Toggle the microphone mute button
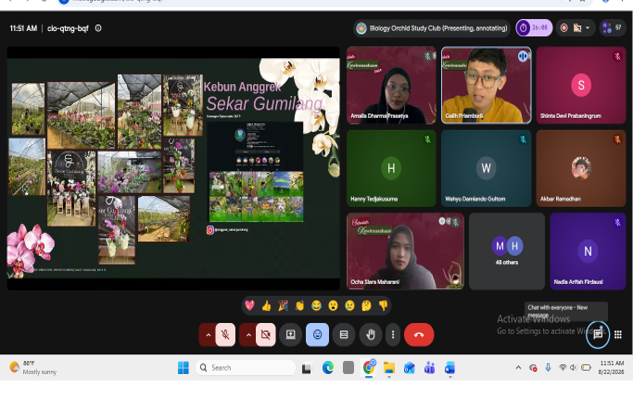This screenshot has width=633, height=396. click(x=225, y=334)
